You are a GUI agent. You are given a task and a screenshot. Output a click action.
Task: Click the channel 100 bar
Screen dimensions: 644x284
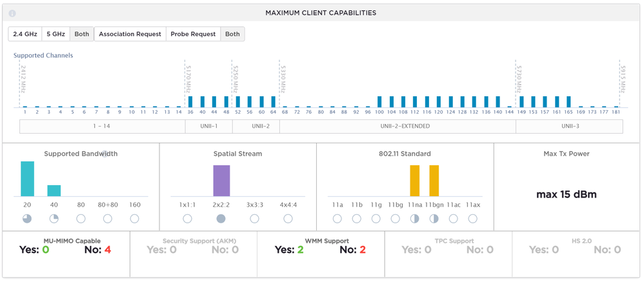coord(379,102)
